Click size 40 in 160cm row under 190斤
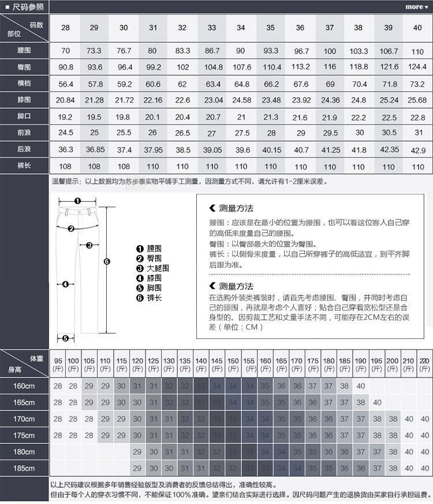Image resolution: width=433 pixels, height=504 pixels. pyautogui.click(x=361, y=386)
